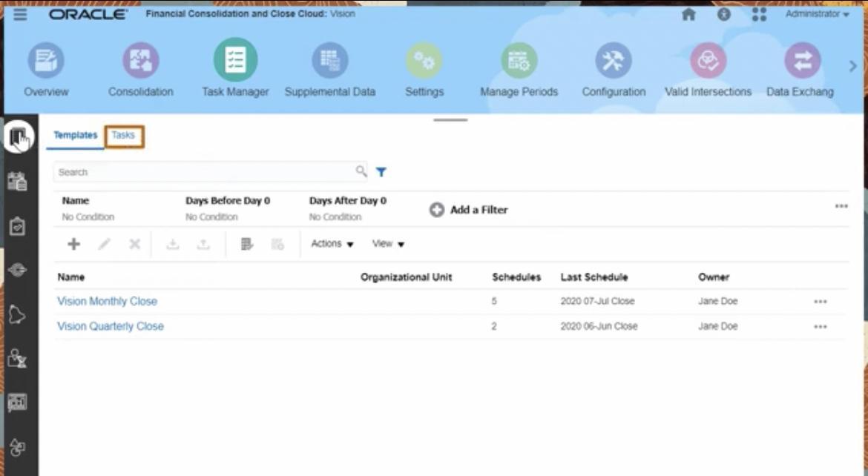868x476 pixels.
Task: Open the Days Before Day 0 filter condition
Action: click(228, 208)
